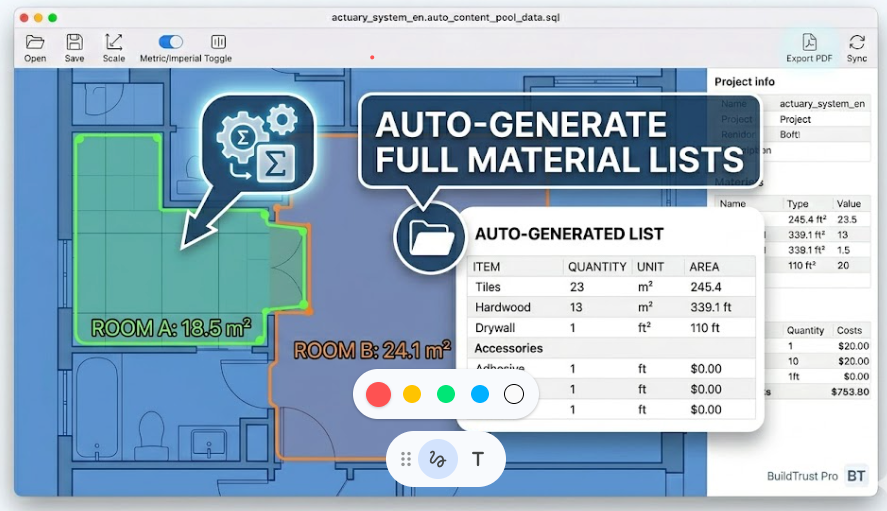Click the UNIT column header
Screen dimensions: 887x511
(x=650, y=267)
